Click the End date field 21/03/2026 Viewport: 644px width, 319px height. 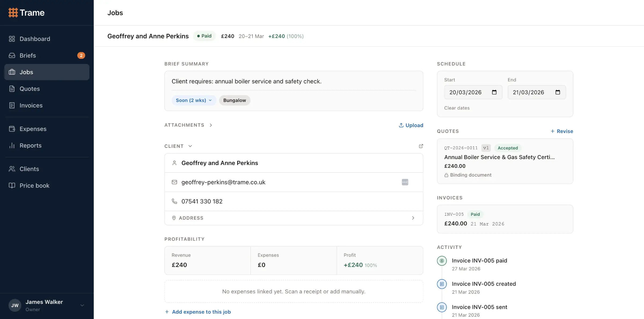pyautogui.click(x=537, y=92)
